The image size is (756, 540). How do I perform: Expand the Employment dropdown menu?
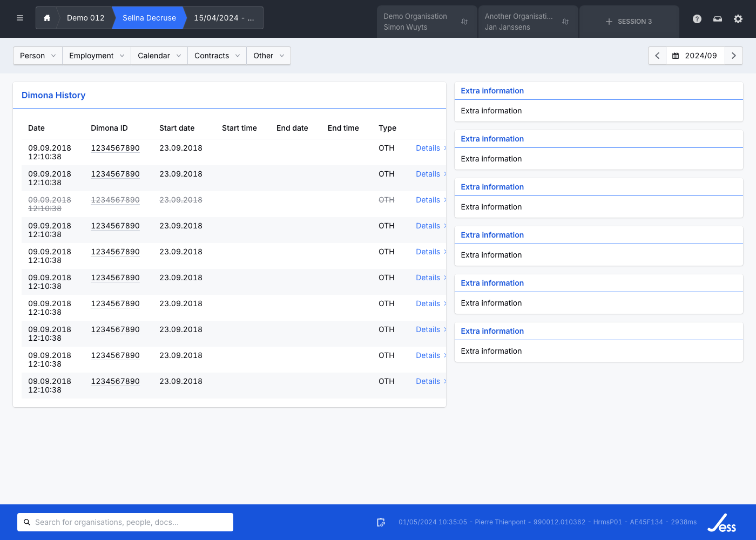97,56
